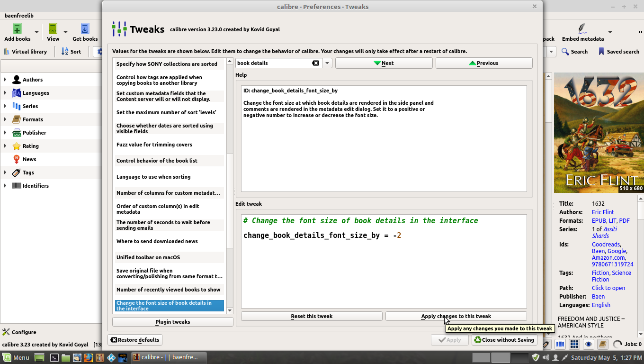Open the file manager folder icon in the taskbar
This screenshot has width=644, height=364.
coord(66,357)
